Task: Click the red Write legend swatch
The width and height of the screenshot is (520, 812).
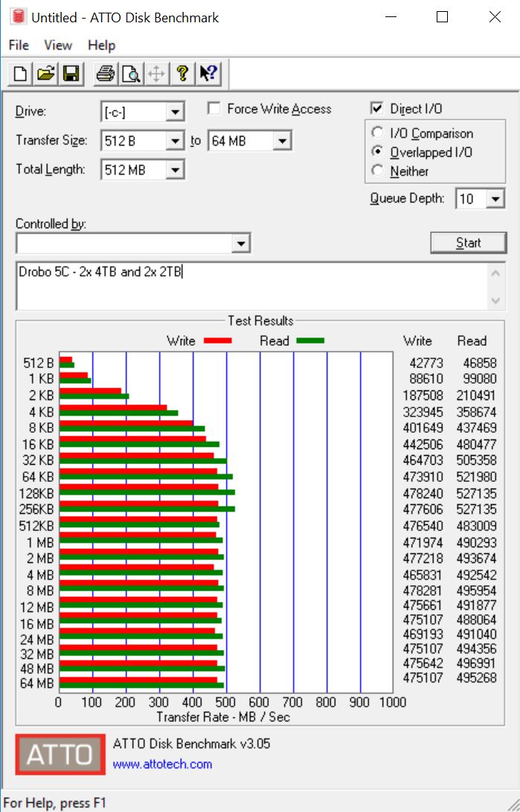Action: pos(217,341)
